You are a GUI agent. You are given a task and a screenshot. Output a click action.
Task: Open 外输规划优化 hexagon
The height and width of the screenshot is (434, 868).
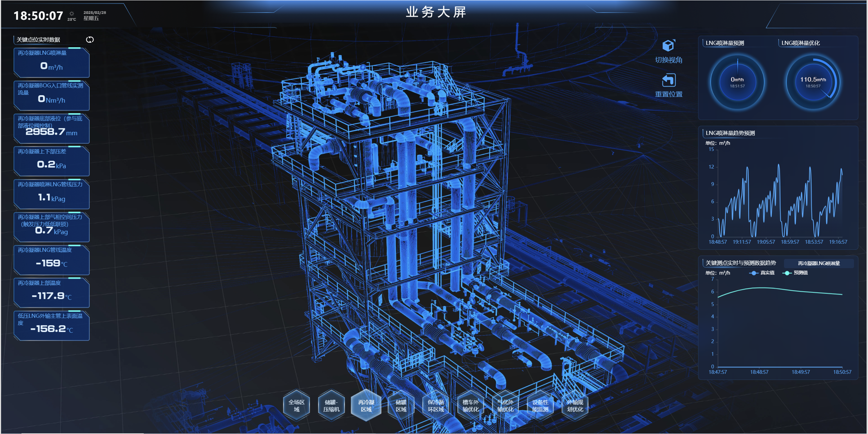[575, 406]
